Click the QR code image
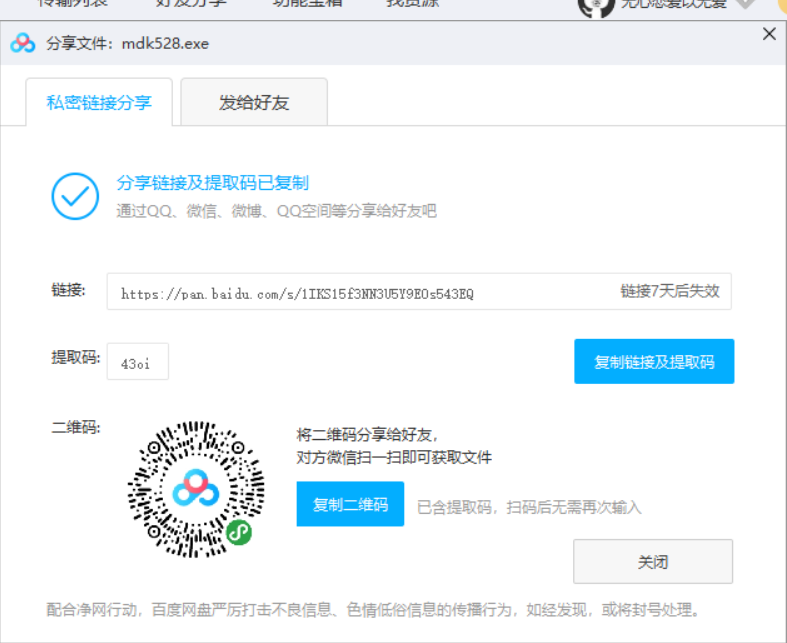 click(x=196, y=489)
